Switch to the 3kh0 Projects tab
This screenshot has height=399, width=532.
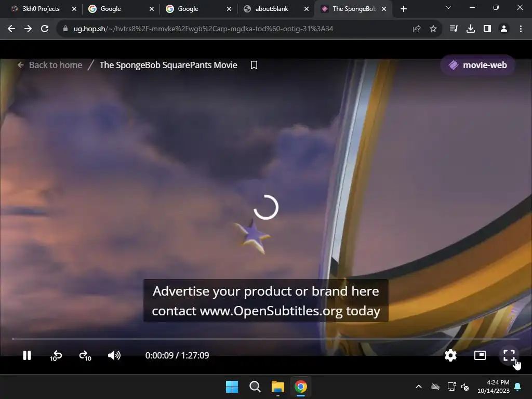pos(41,9)
